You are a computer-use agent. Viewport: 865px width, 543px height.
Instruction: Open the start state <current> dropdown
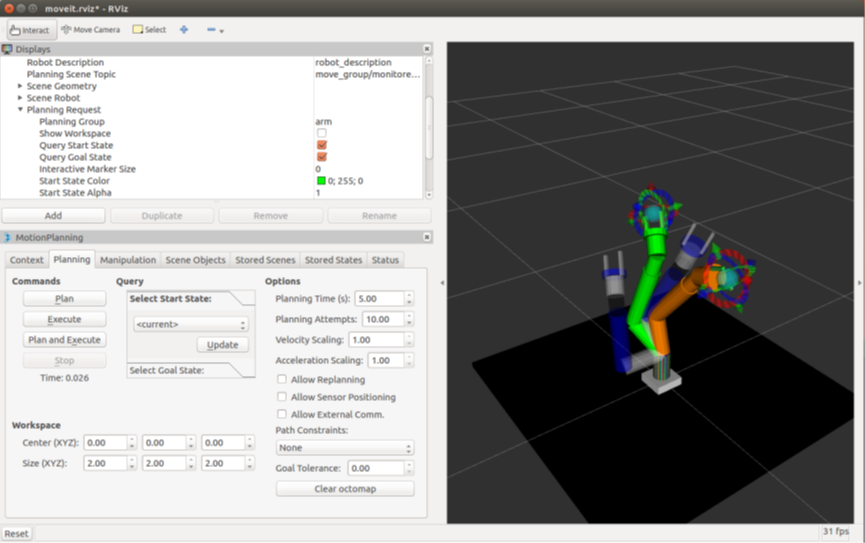[x=191, y=324]
